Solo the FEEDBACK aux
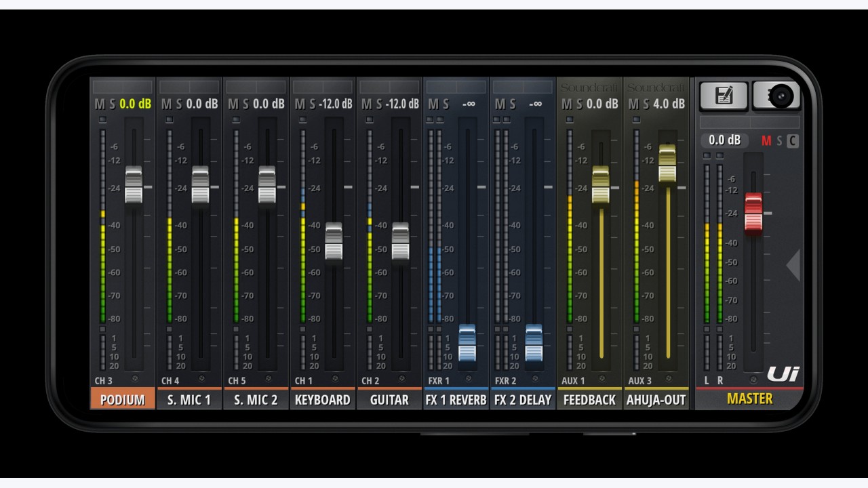Image resolution: width=868 pixels, height=488 pixels. point(579,104)
